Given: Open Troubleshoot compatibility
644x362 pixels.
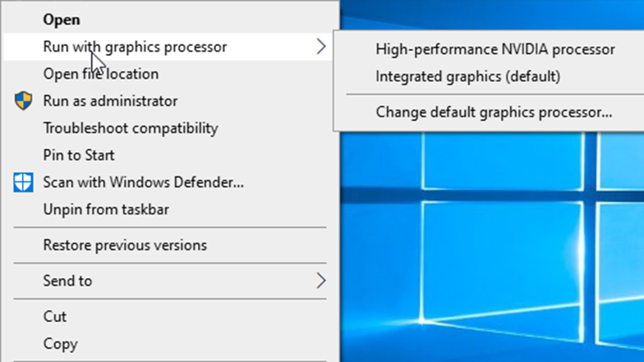Looking at the screenshot, I should coord(130,128).
